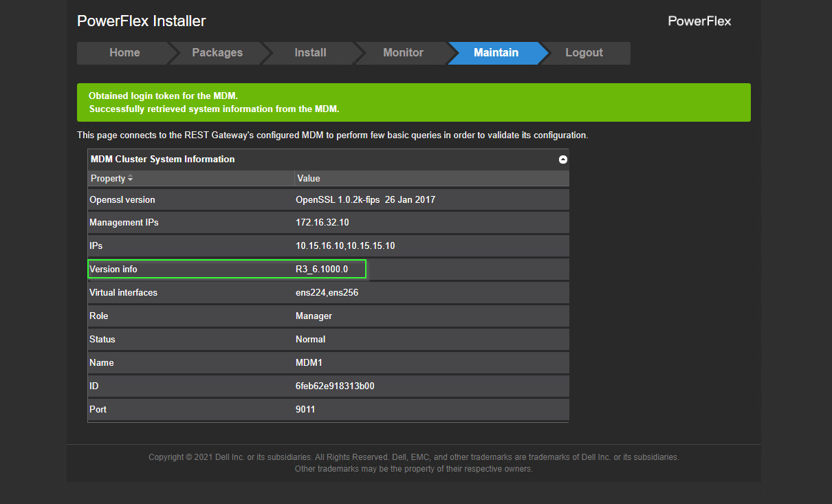This screenshot has height=504, width=832.
Task: Click the green success message banner
Action: [413, 102]
